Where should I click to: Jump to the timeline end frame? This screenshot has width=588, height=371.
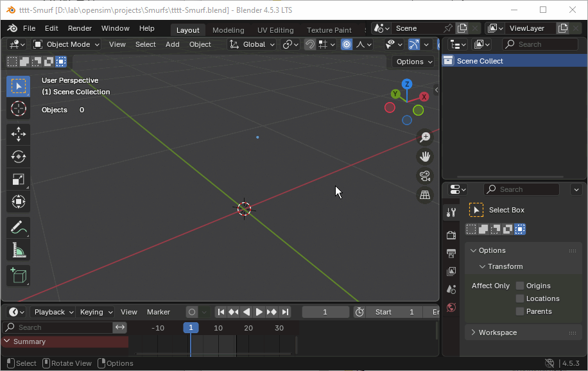point(285,312)
